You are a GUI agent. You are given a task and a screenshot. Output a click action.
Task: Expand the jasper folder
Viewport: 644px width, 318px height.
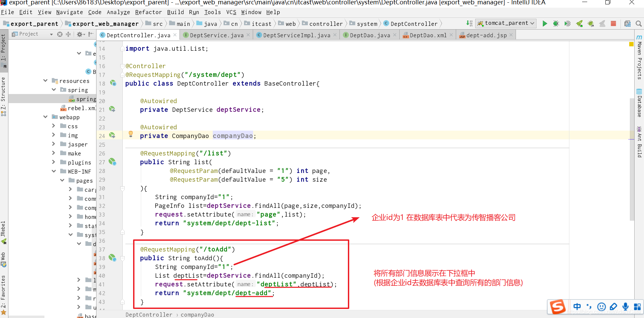(54, 144)
